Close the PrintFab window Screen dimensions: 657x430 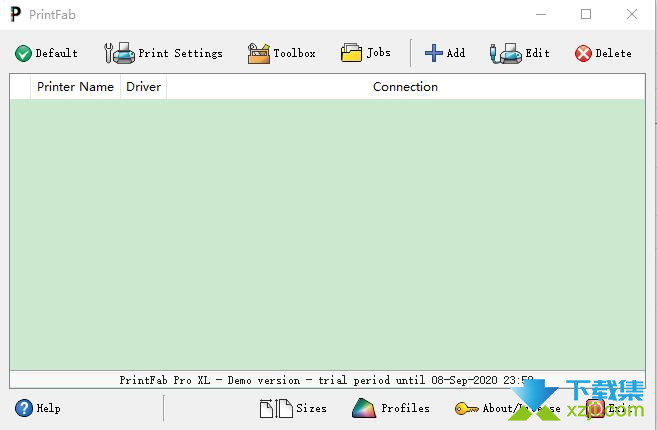tap(631, 15)
